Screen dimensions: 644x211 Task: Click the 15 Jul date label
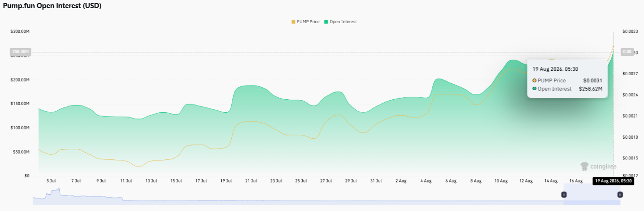pos(176,181)
